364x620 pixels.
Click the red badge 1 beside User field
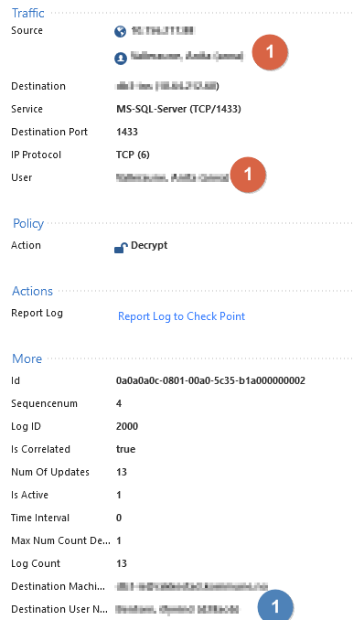248,175
